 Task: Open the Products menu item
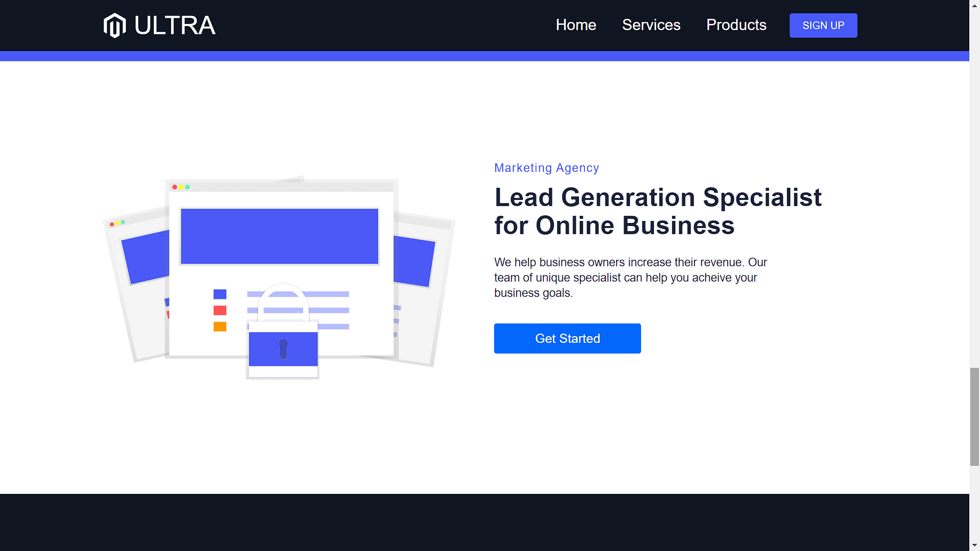[x=736, y=25]
